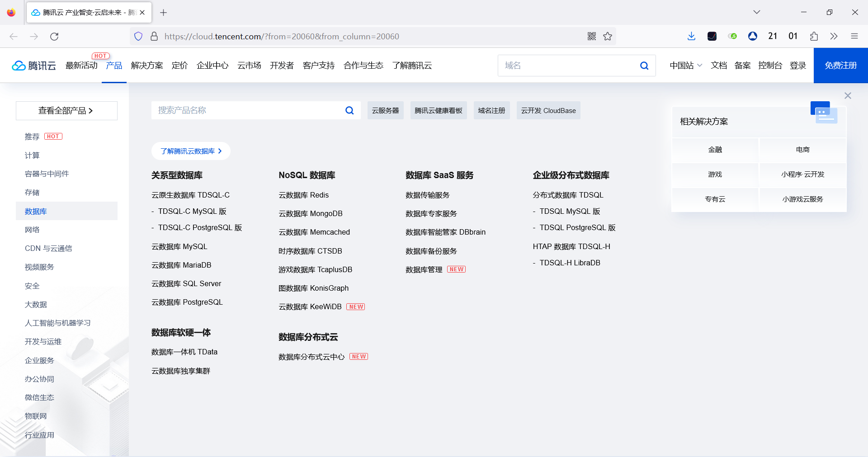This screenshot has height=457, width=868.
Task: Click the 云开发 CloudBase quick tag
Action: [x=548, y=110]
